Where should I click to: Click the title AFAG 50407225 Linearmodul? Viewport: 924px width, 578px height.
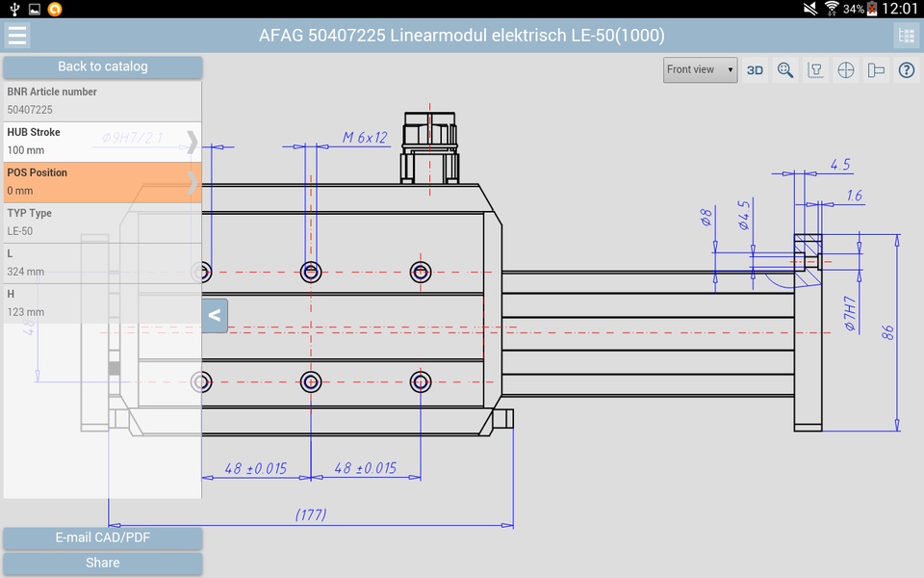pos(462,36)
